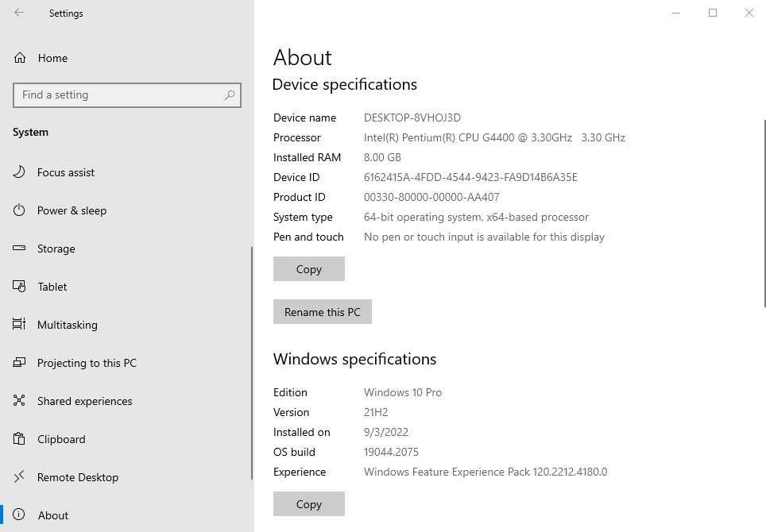Select the Intel Pentium processor value
Screen dimensions: 766x532
[494, 137]
